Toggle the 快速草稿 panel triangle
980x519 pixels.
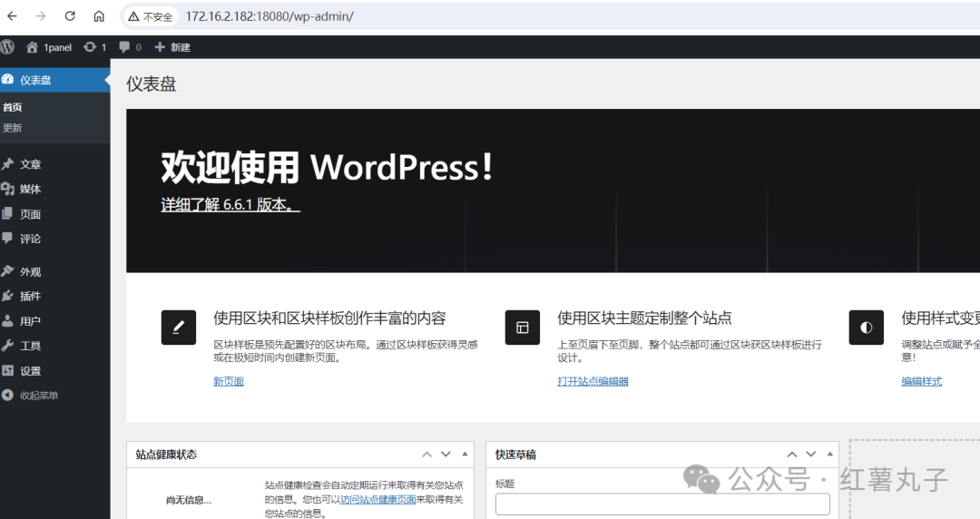point(829,454)
